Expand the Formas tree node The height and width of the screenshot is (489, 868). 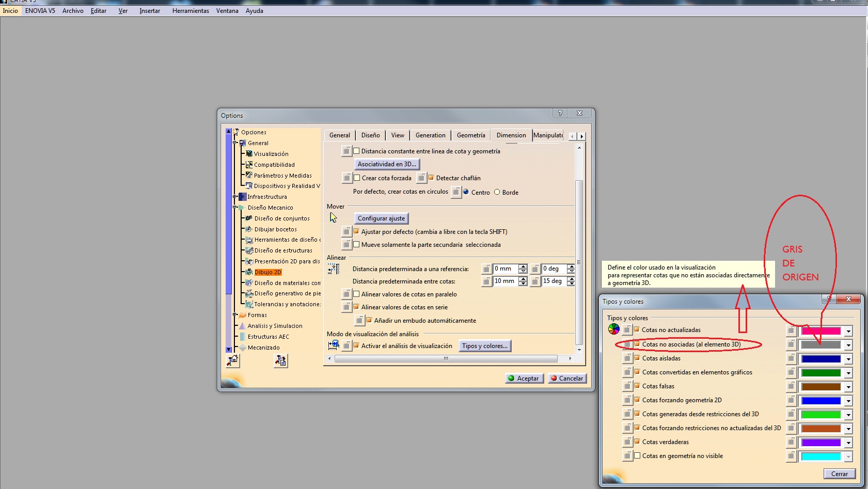235,315
